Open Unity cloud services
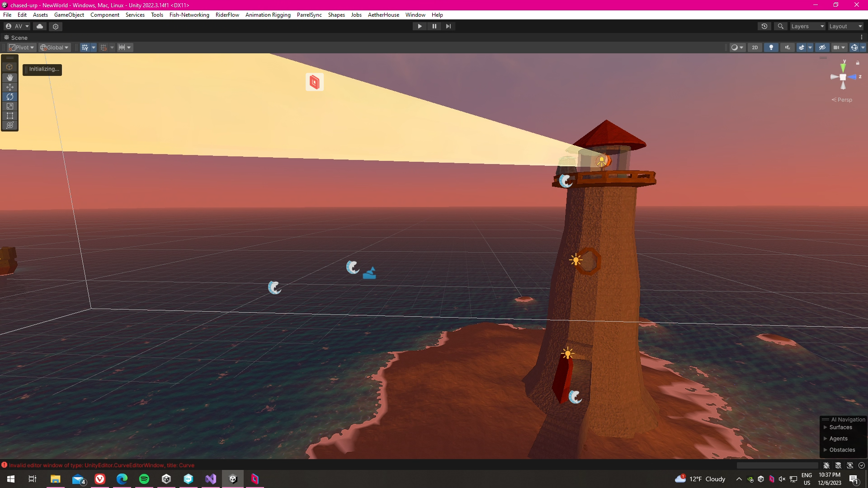868x488 pixels. [40, 26]
